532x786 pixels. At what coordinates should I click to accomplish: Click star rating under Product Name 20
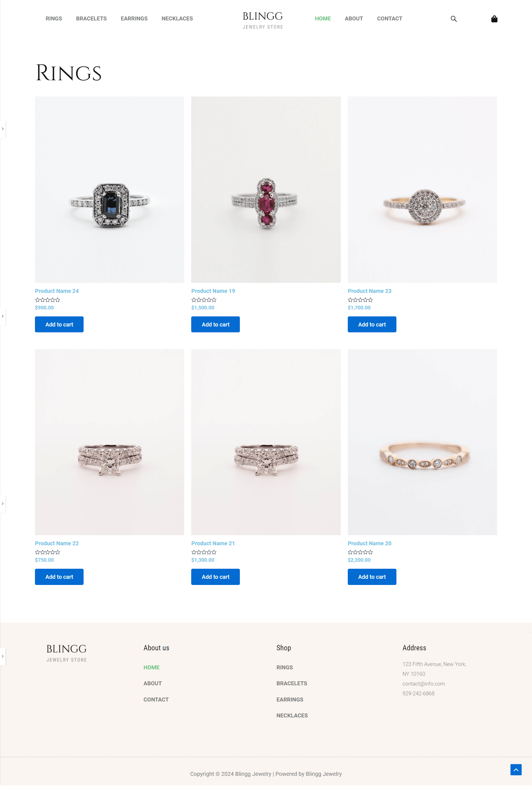[360, 552]
